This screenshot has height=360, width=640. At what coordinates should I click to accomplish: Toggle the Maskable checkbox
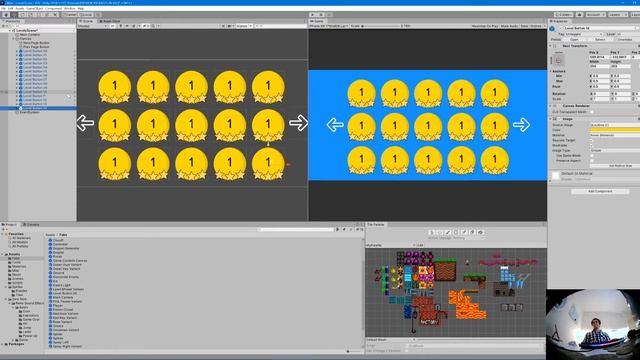coord(592,145)
